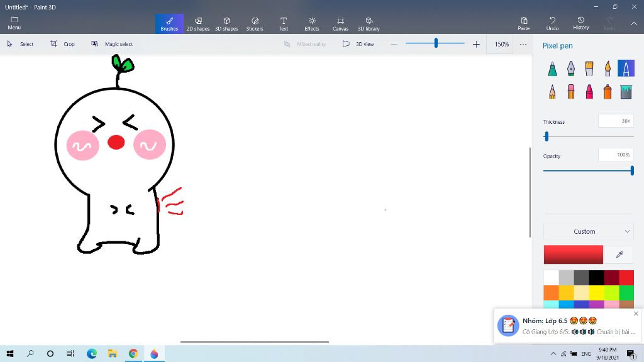Paste from clipboard
The height and width of the screenshot is (362, 644).
524,23
